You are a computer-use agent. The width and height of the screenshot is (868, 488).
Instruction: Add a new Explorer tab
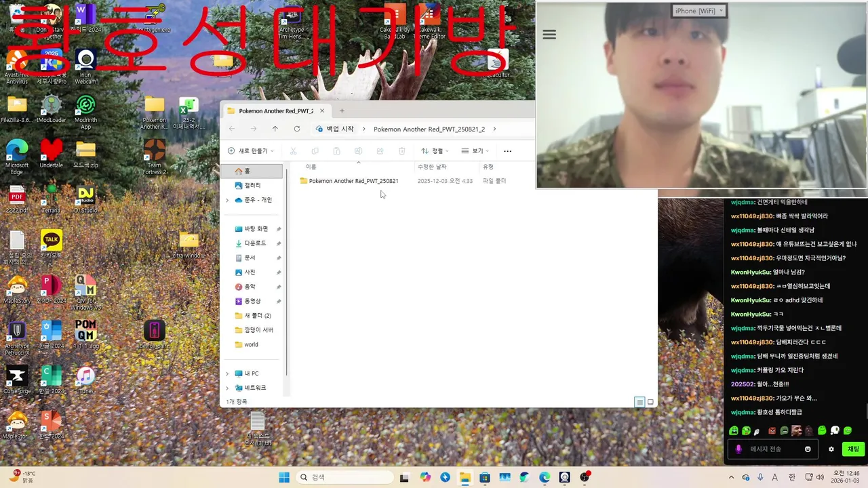pos(342,111)
